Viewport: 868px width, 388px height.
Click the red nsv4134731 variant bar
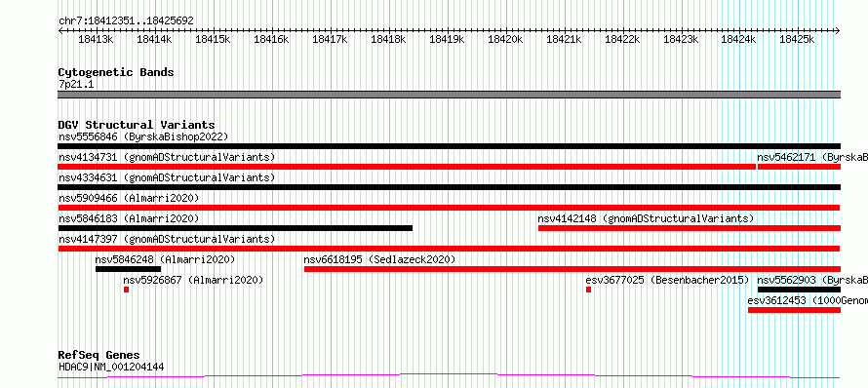[x=407, y=167]
